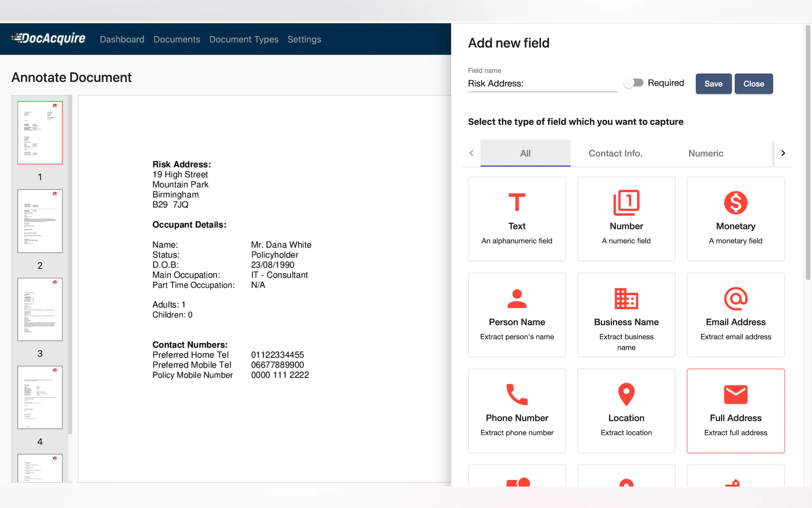
Task: Choose the Full Address envelope icon
Action: click(735, 394)
